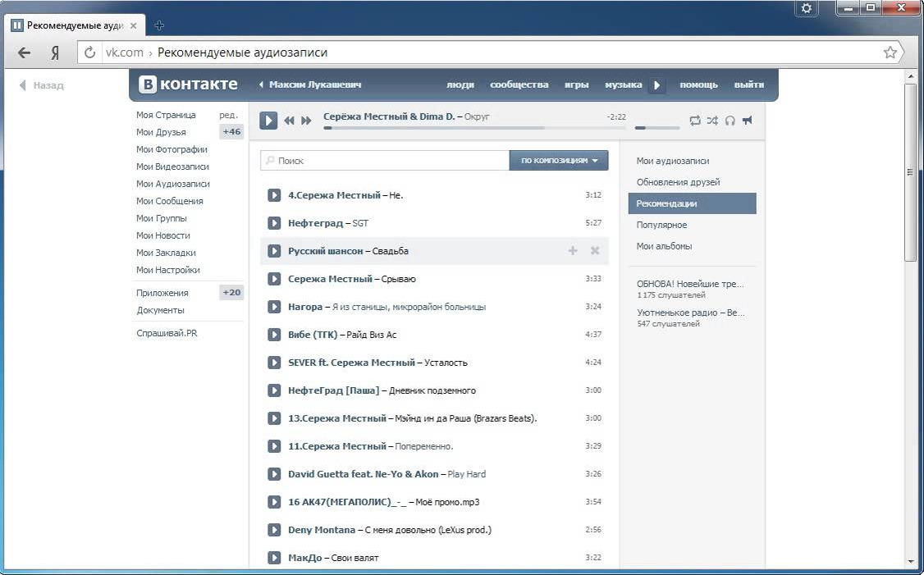924x575 pixels.
Task: Toggle broadcasting audio with megaphone icon
Action: [x=748, y=121]
